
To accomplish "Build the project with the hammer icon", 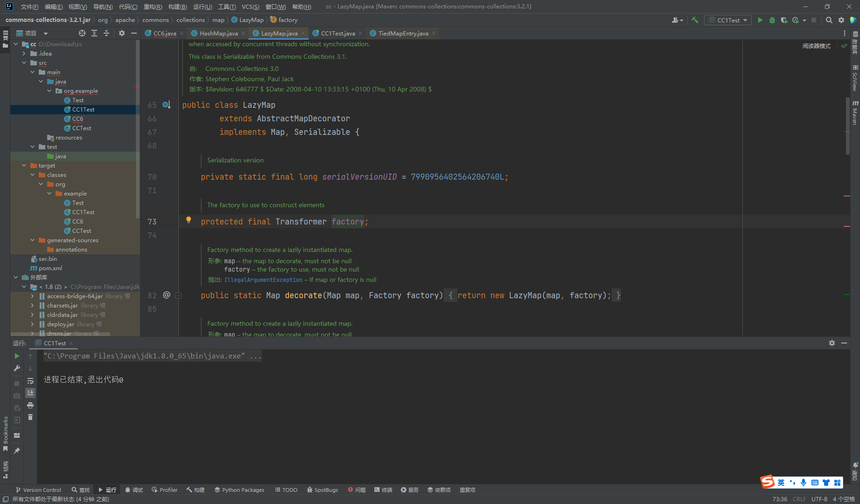I will point(695,20).
